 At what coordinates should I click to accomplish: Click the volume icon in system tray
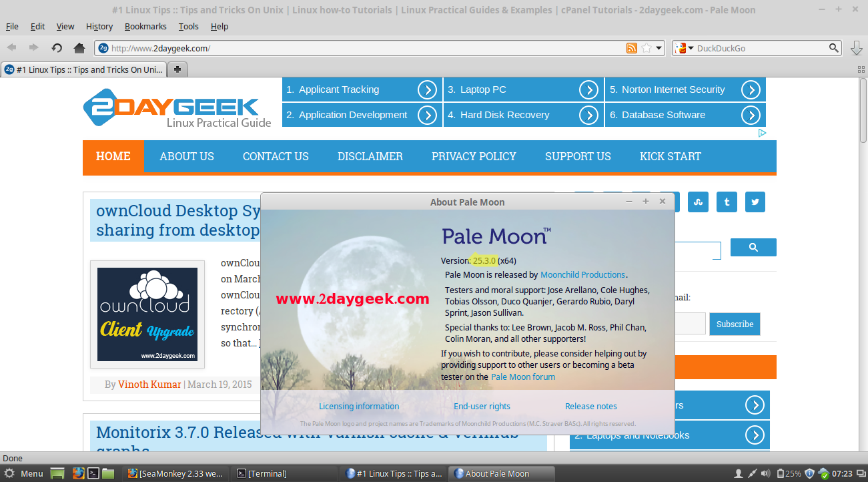coord(765,473)
